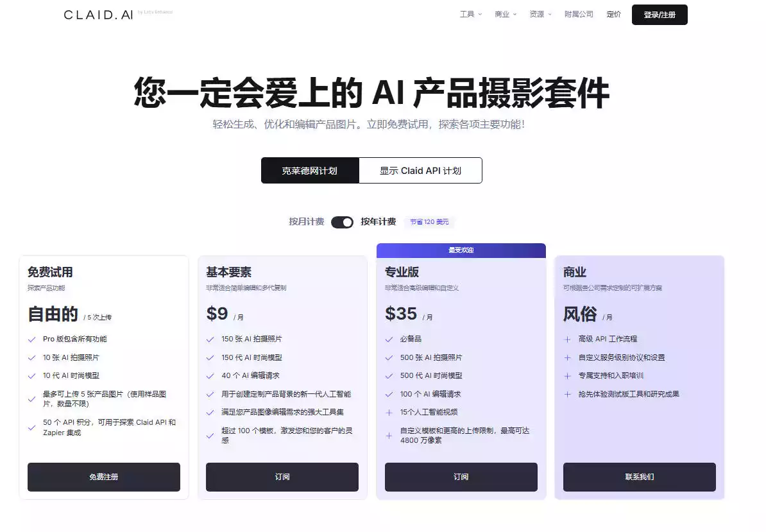Image resolution: width=766 pixels, height=532 pixels.
Task: Click plus icon beside 专属支持和入职培训
Action: pos(567,376)
